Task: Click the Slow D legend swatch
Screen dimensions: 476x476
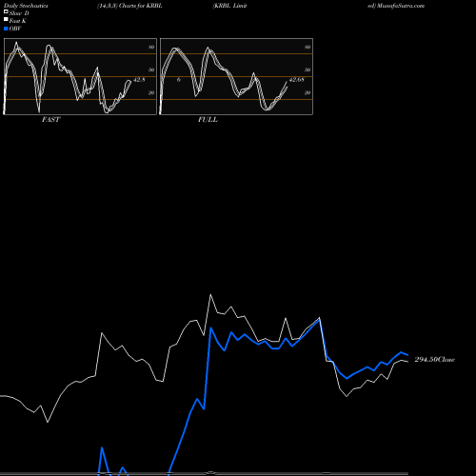Action: click(6, 11)
